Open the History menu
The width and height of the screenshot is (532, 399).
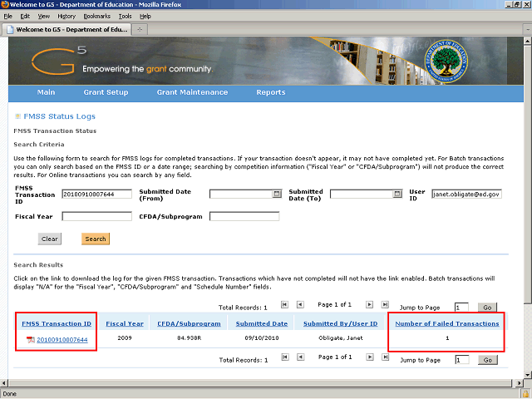pyautogui.click(x=66, y=17)
